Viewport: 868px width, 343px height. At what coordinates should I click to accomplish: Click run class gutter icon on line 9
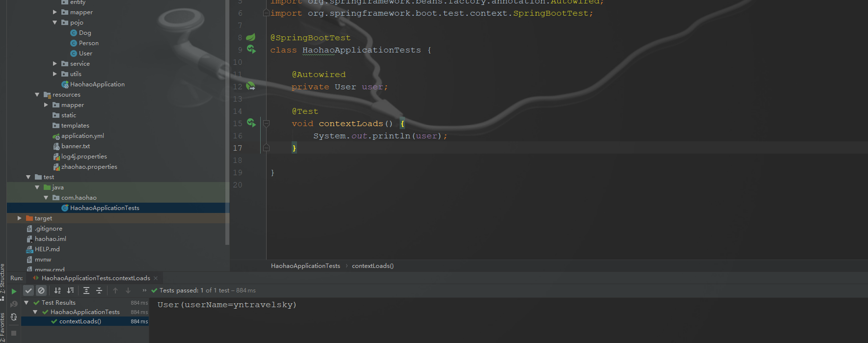coord(251,49)
